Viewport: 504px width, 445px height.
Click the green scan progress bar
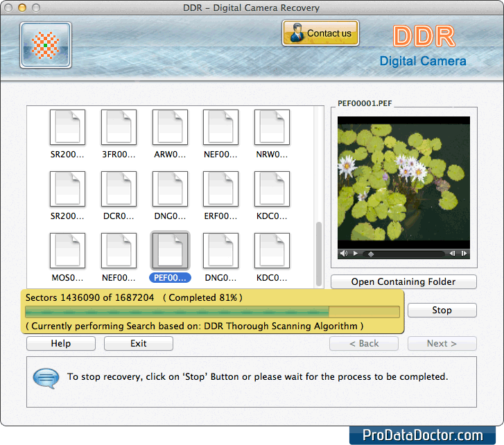tap(212, 312)
